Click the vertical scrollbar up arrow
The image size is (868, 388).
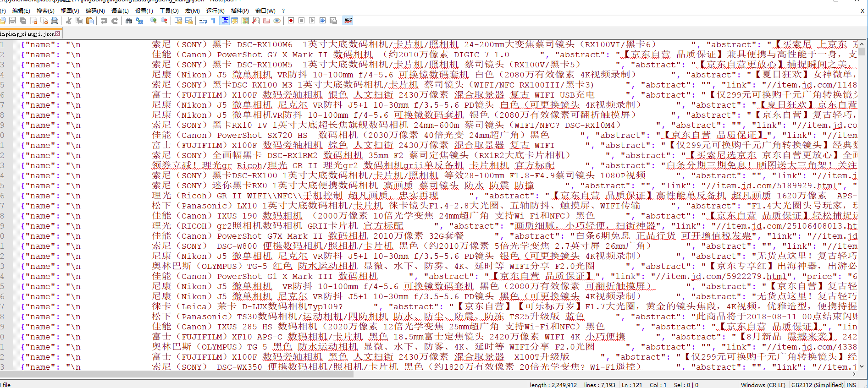tap(862, 44)
